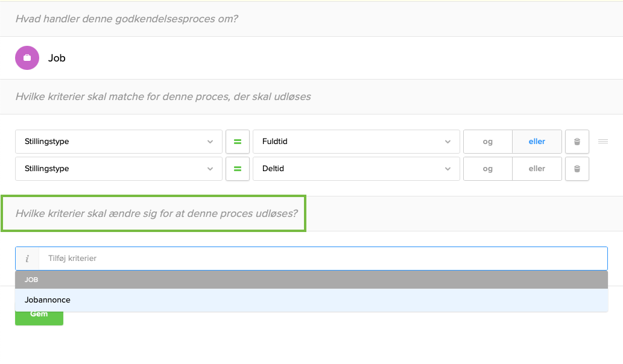623x364 pixels.
Task: Delete the Fuldtid criteria row
Action: point(577,142)
